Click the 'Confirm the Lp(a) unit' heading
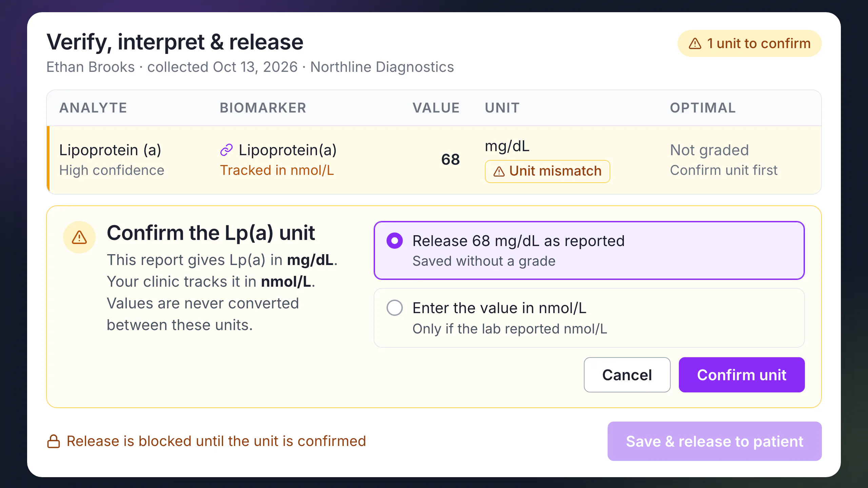 [x=211, y=233]
